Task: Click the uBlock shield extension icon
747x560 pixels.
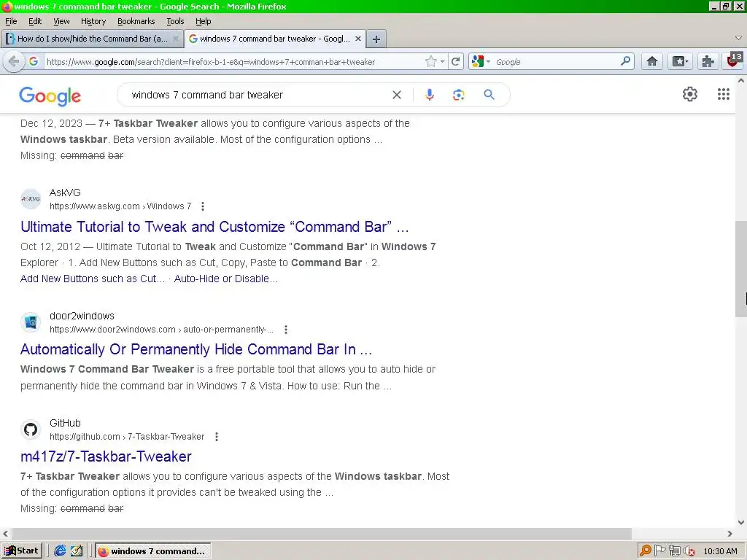Action: 734,61
